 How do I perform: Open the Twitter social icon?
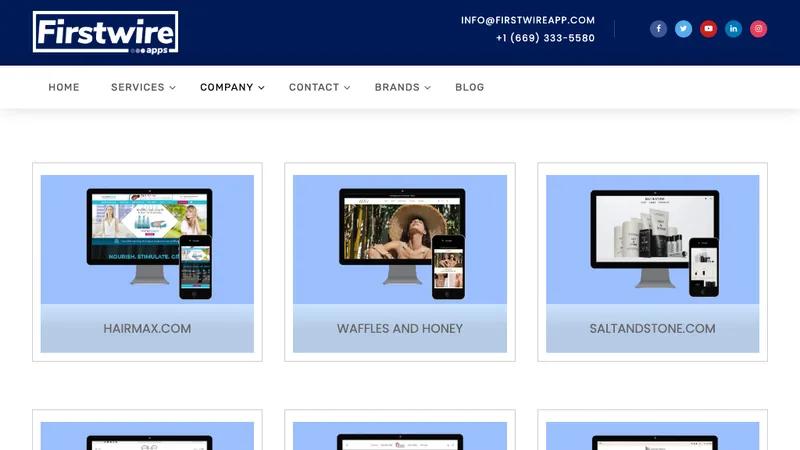683,29
